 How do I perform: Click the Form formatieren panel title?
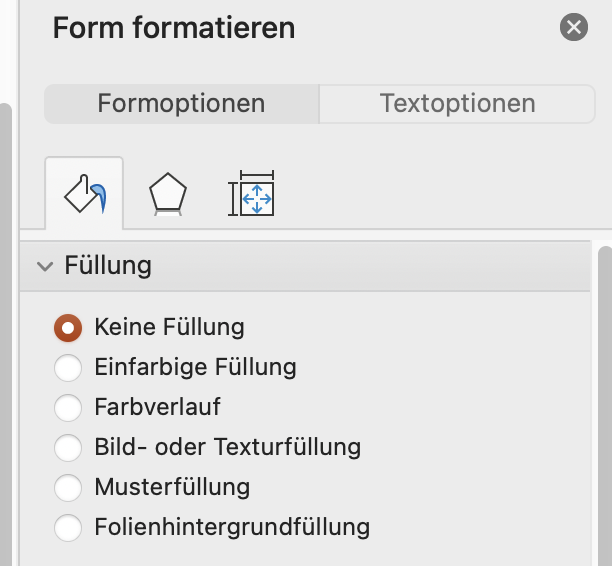click(x=174, y=28)
